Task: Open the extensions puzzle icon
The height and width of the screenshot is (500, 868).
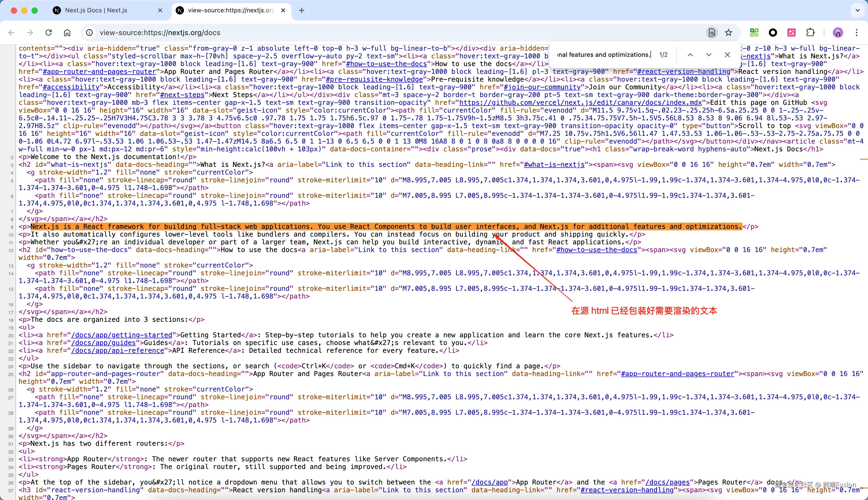Action: click(810, 33)
